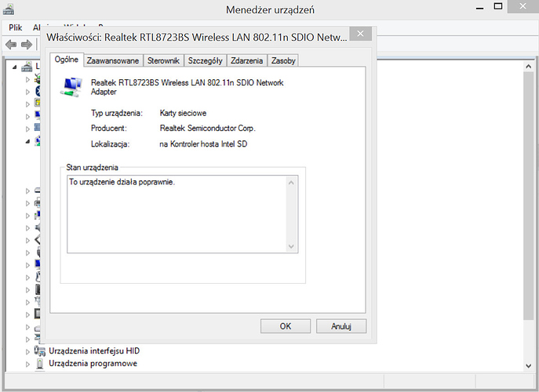Minimize the Menedżer urządzeń window
539x392 pixels.
click(480, 8)
